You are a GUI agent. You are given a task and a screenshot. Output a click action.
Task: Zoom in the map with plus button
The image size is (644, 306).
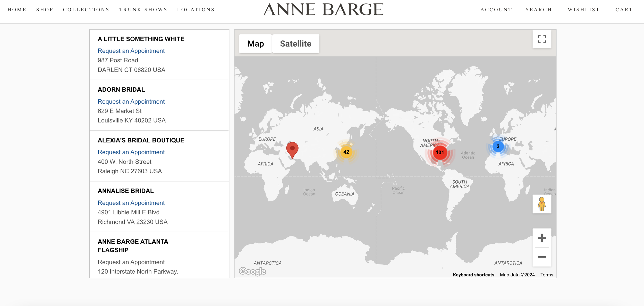pos(542,238)
